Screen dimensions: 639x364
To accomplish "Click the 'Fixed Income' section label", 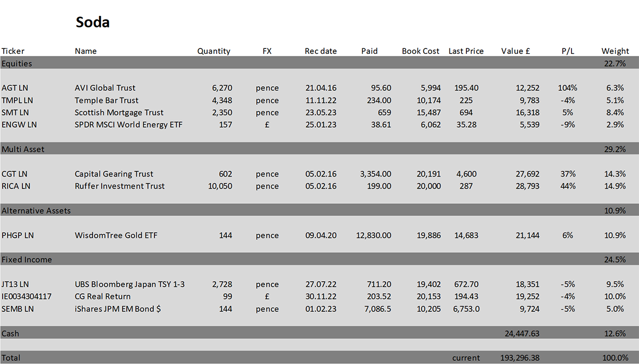I will coord(27,260).
